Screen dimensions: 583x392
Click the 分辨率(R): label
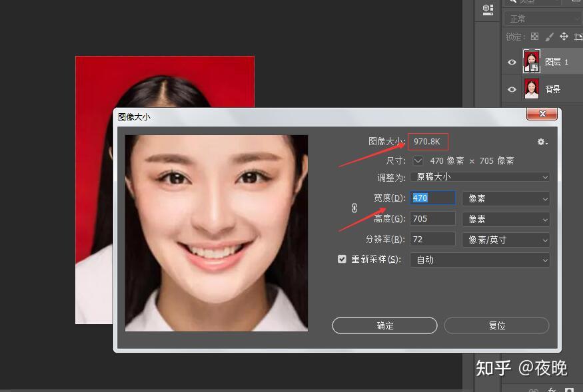[x=385, y=240]
